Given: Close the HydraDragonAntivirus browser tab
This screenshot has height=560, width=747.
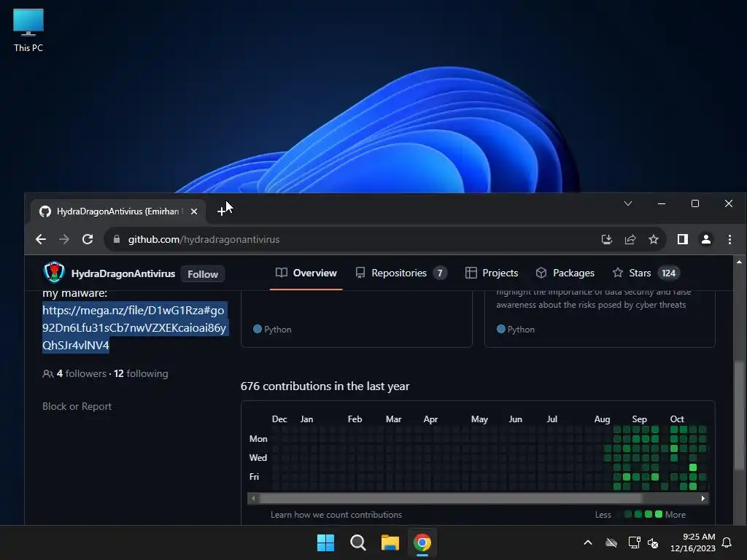Looking at the screenshot, I should click(x=194, y=211).
